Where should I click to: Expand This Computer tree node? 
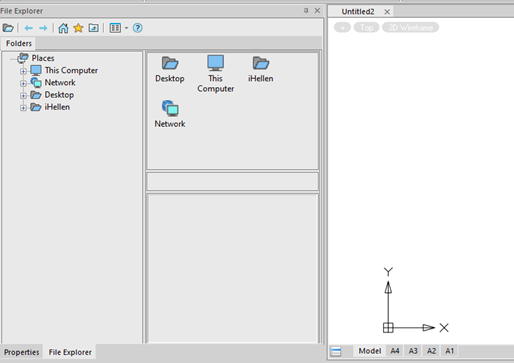tap(23, 71)
